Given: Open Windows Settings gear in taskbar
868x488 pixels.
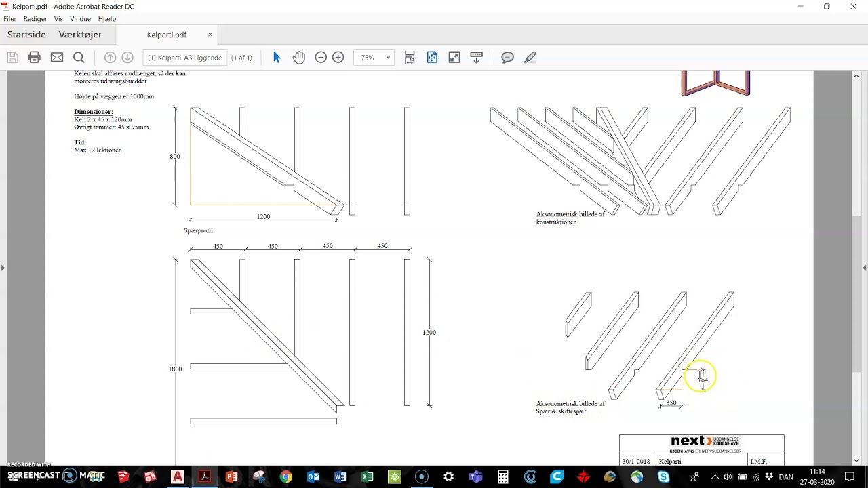Looking at the screenshot, I should click(448, 477).
